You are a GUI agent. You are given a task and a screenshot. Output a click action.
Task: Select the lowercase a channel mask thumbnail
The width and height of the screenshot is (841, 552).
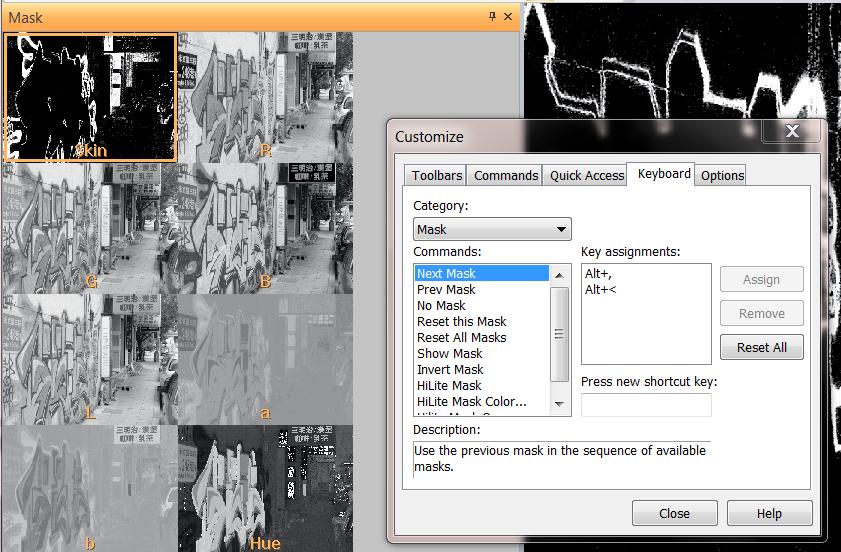pyautogui.click(x=265, y=359)
